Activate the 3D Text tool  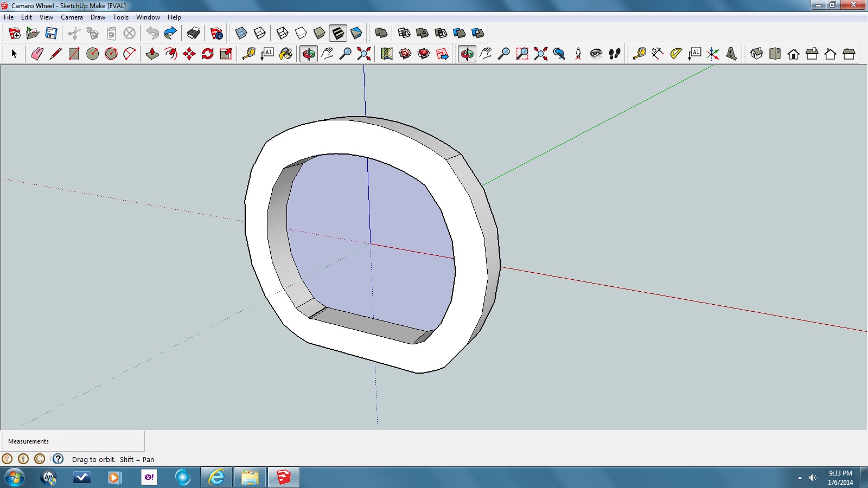point(731,54)
